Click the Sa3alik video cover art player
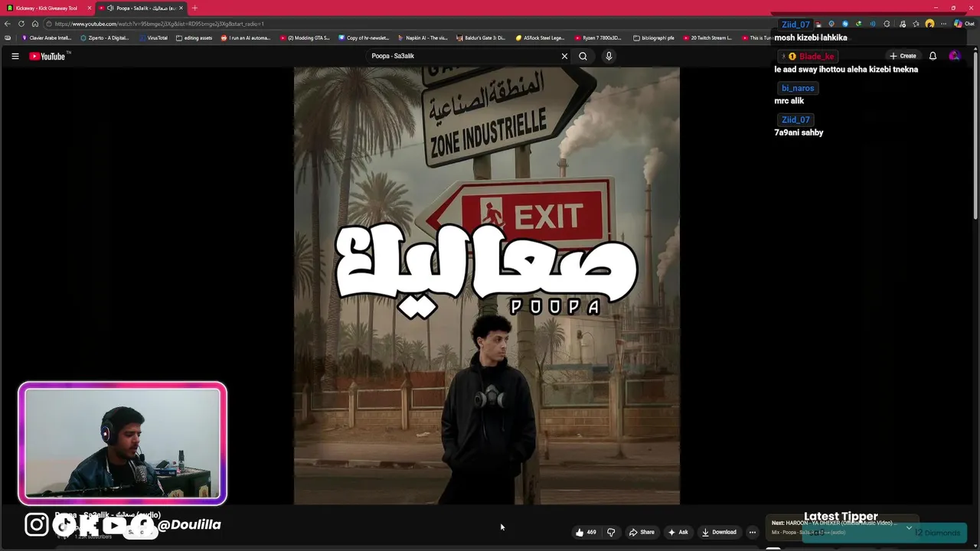The image size is (980, 551). click(486, 285)
